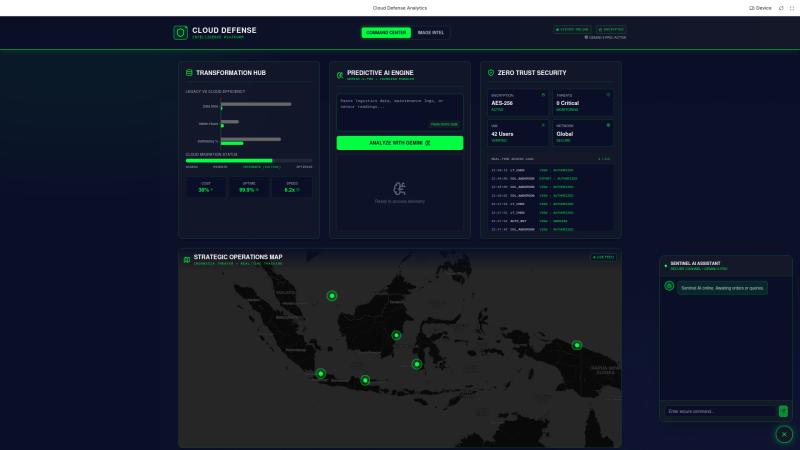The height and width of the screenshot is (450, 800).
Task: Click the brain placeholder icon in results area
Action: (x=399, y=189)
